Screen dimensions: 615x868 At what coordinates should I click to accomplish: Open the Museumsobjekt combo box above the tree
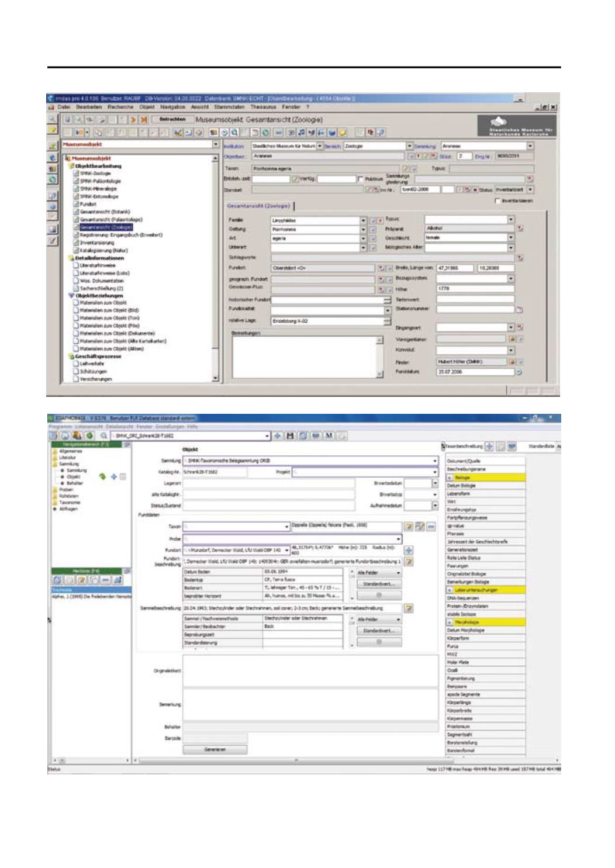(216, 144)
